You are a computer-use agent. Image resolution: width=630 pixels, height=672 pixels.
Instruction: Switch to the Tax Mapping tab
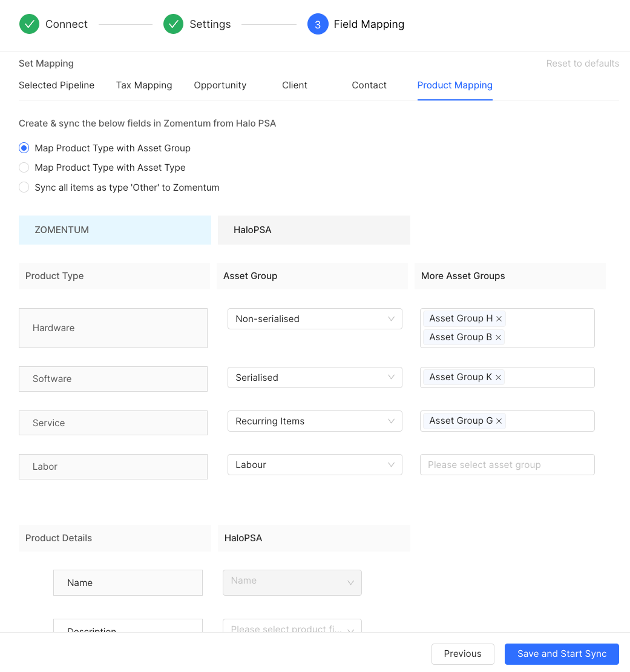click(144, 85)
